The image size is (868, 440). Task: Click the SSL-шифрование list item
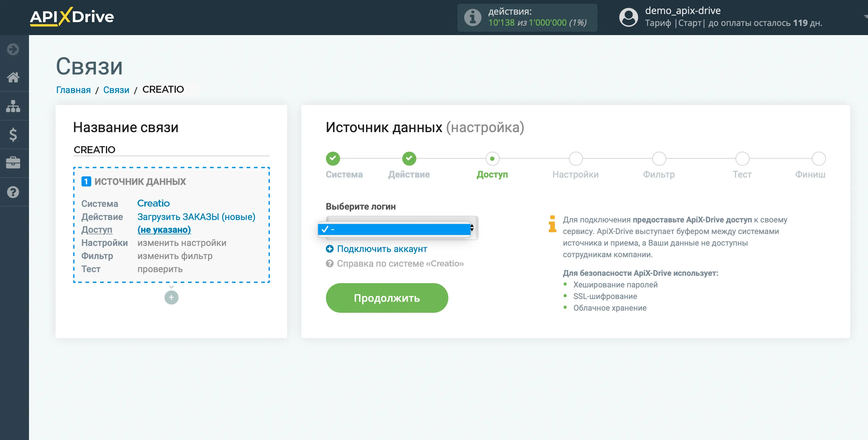point(605,296)
